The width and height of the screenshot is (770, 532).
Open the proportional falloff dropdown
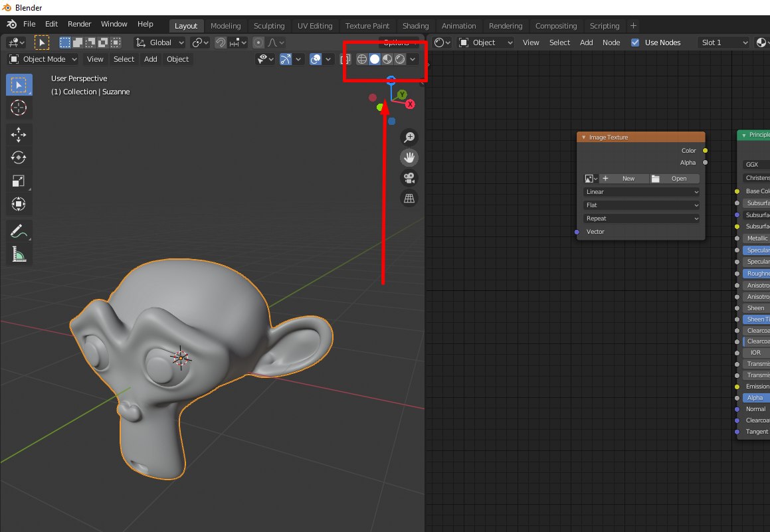pyautogui.click(x=276, y=43)
